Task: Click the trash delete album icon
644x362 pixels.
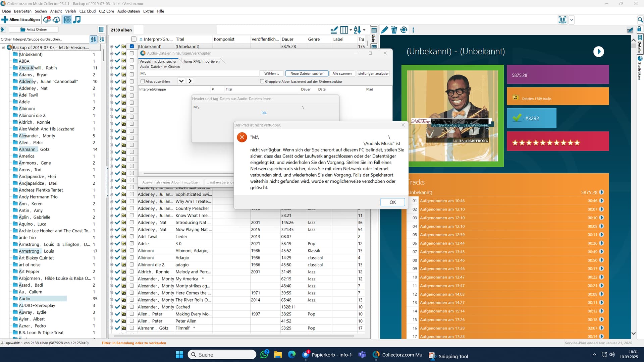Action: [x=394, y=30]
